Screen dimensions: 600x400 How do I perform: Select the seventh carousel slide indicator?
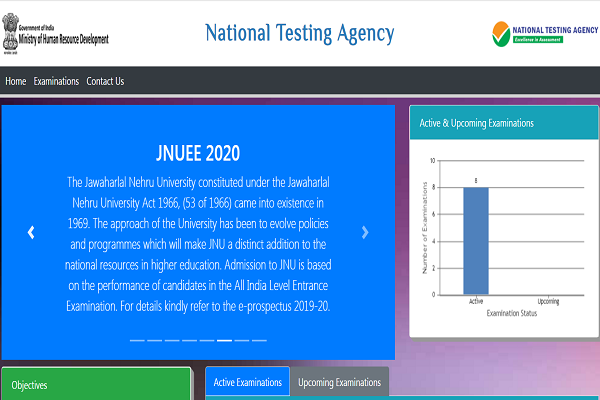click(242, 340)
